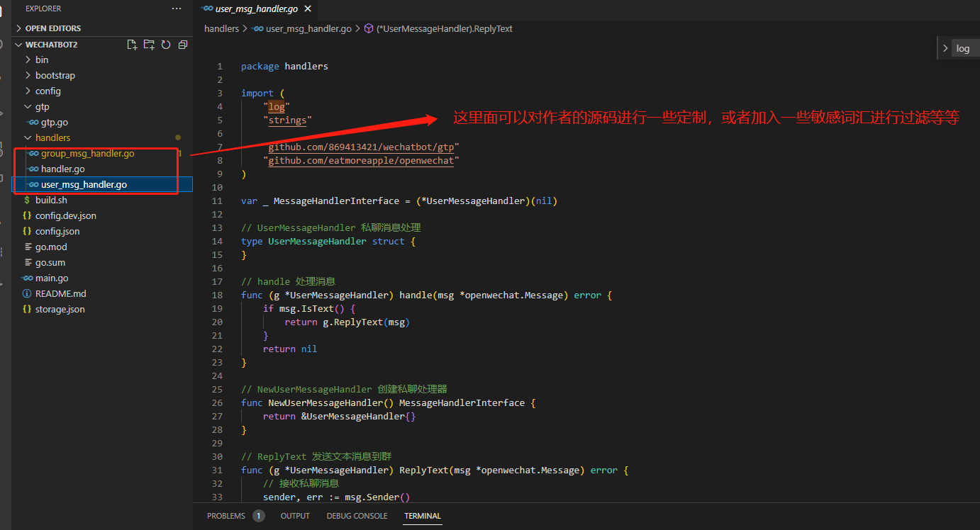This screenshot has width=980, height=530.
Task: Open the README.md file
Action: 60,293
